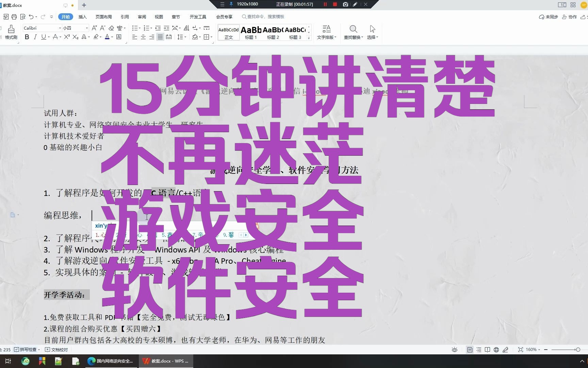The width and height of the screenshot is (588, 368).
Task: Open Print Preview from quick access toolbar
Action: [23, 17]
